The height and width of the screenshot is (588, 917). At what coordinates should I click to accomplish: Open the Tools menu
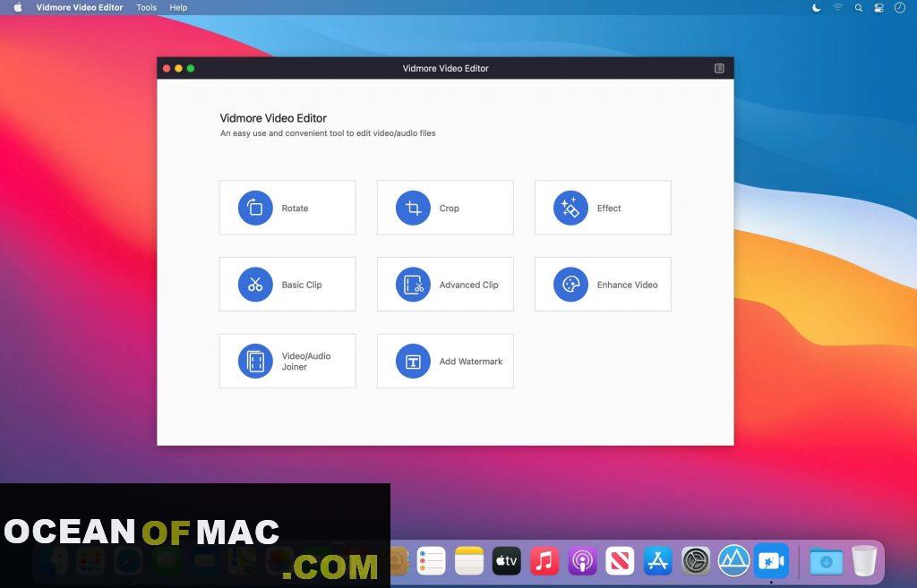[146, 7]
